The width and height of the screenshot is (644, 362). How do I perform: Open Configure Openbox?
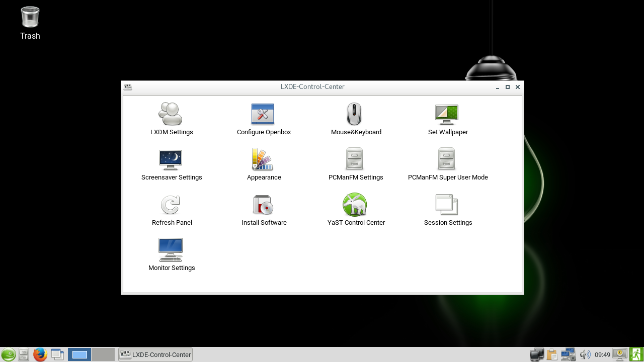[x=263, y=114]
